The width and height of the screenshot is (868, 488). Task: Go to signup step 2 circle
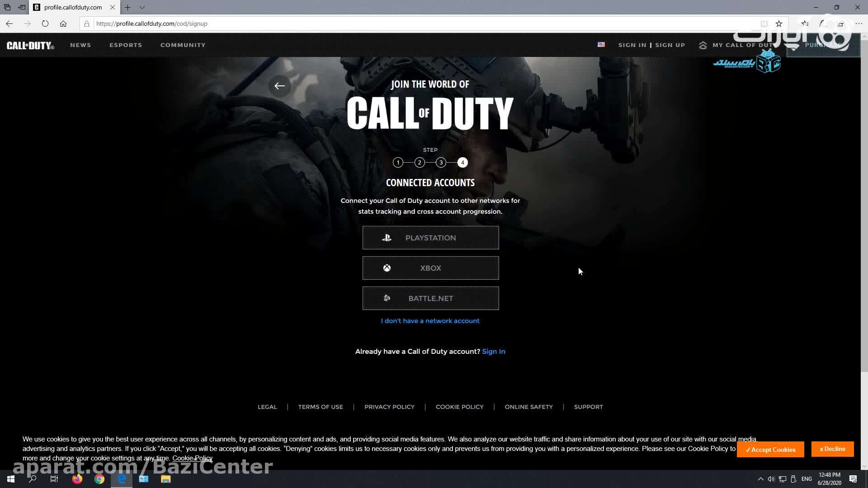click(x=420, y=163)
